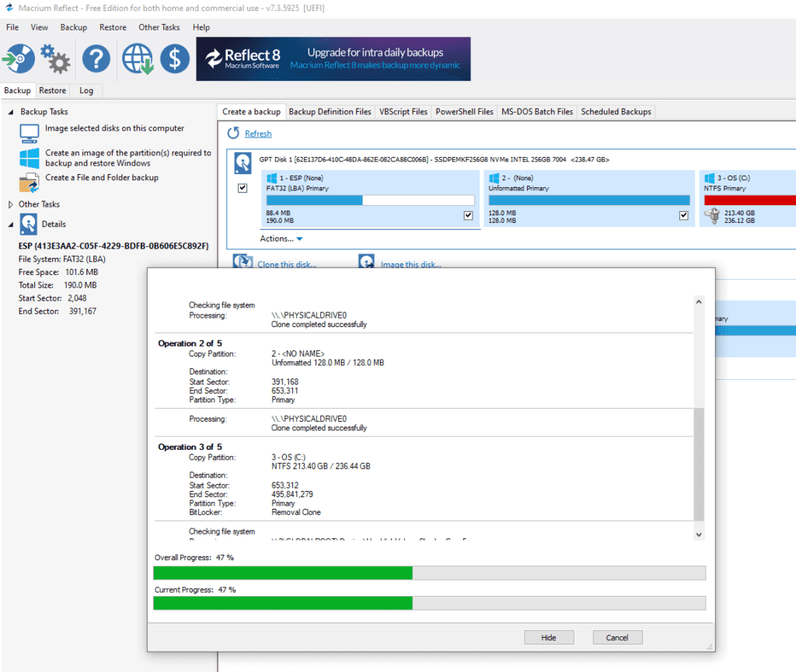
Task: Open the Scheduled Backups tab
Action: pos(616,112)
